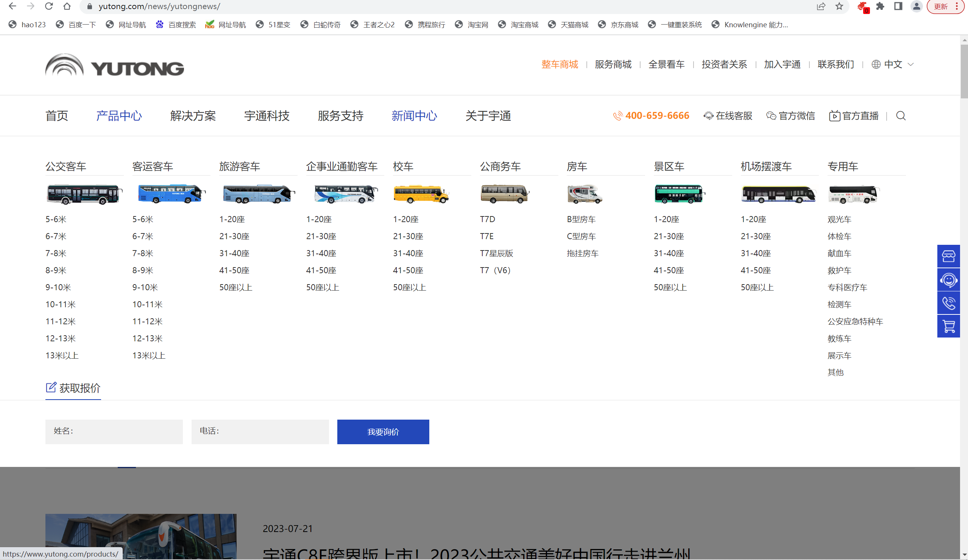Call hotline 400-659-6666 link
Screen dimensions: 968x560
(652, 115)
